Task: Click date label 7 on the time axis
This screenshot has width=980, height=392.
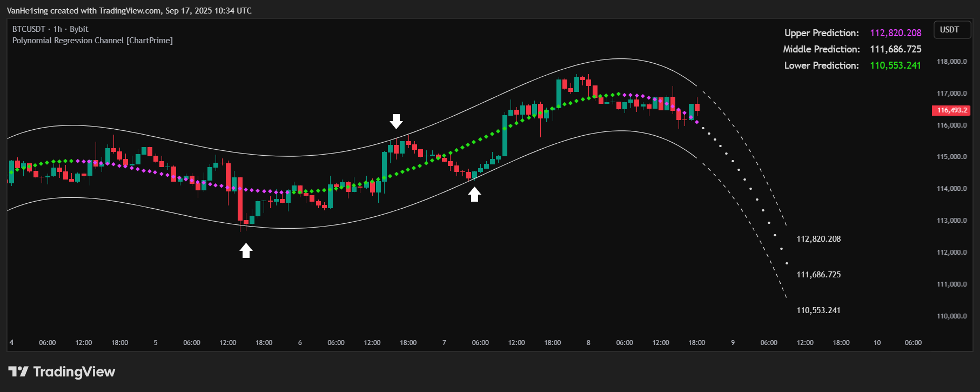Action: [444, 343]
